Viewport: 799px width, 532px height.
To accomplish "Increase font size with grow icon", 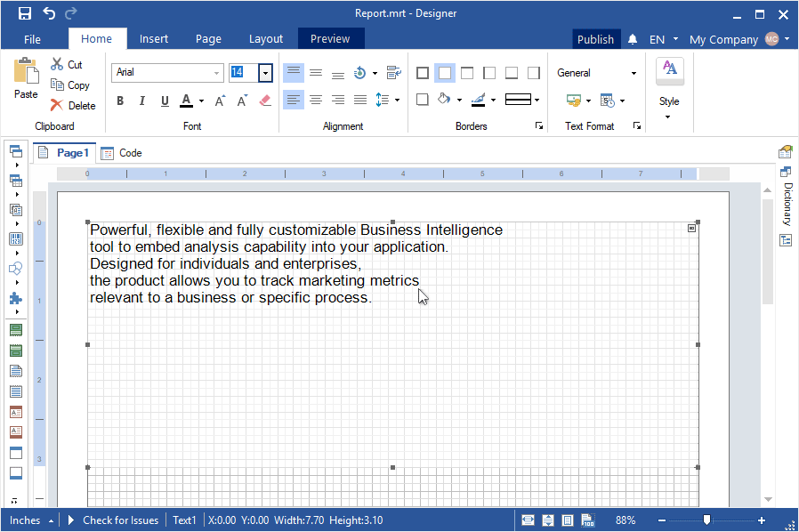I will [x=220, y=101].
